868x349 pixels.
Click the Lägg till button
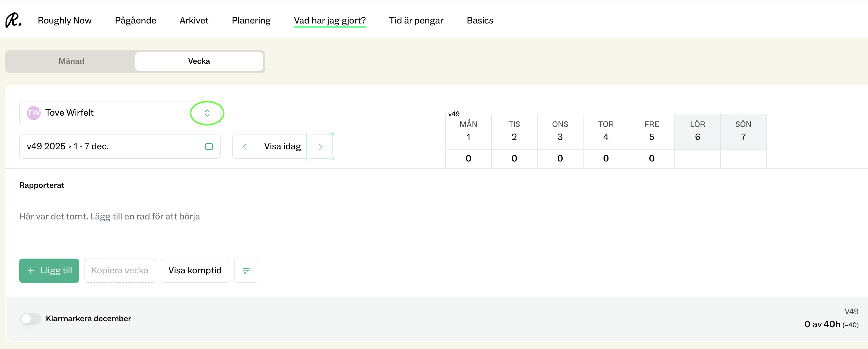(x=49, y=270)
